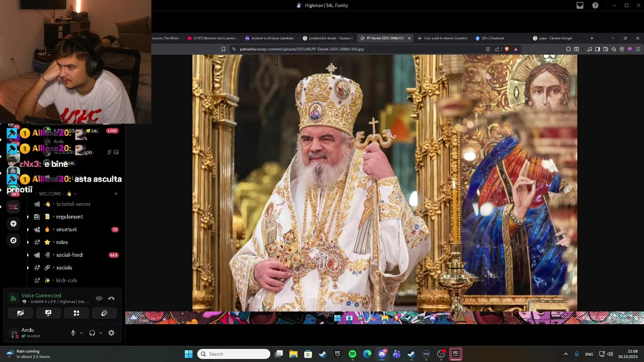Toggle the browser sidebar panel
The image size is (644, 362).
(597, 49)
